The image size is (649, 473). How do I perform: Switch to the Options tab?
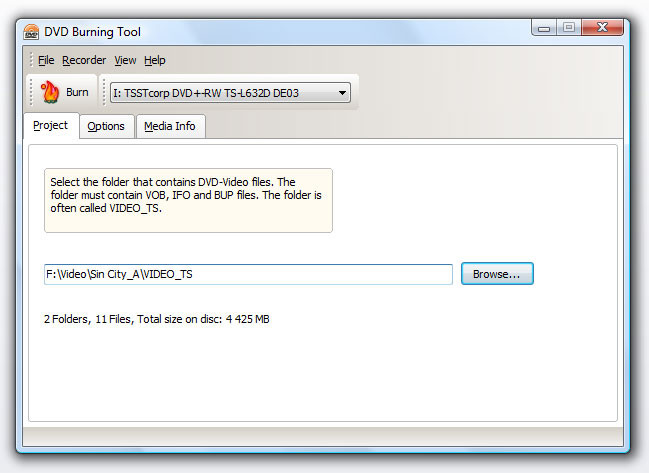coord(106,126)
